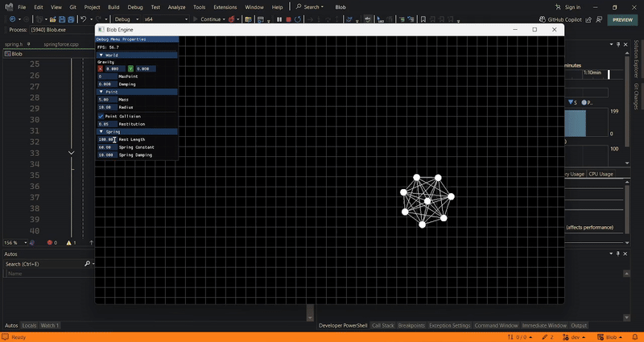Click the GitHub Copilot label
The width and height of the screenshot is (644, 342).
click(x=566, y=19)
